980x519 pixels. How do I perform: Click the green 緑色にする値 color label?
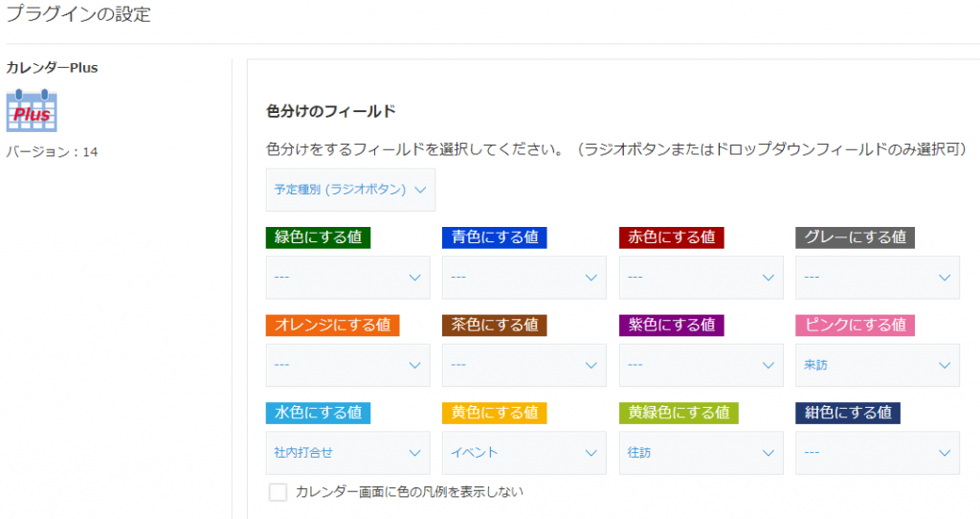(x=318, y=237)
